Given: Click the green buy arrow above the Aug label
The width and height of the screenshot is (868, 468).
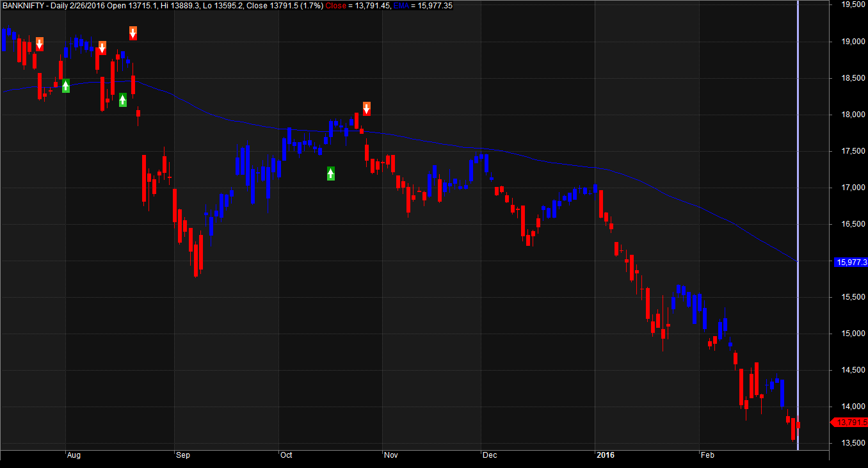Looking at the screenshot, I should [65, 86].
